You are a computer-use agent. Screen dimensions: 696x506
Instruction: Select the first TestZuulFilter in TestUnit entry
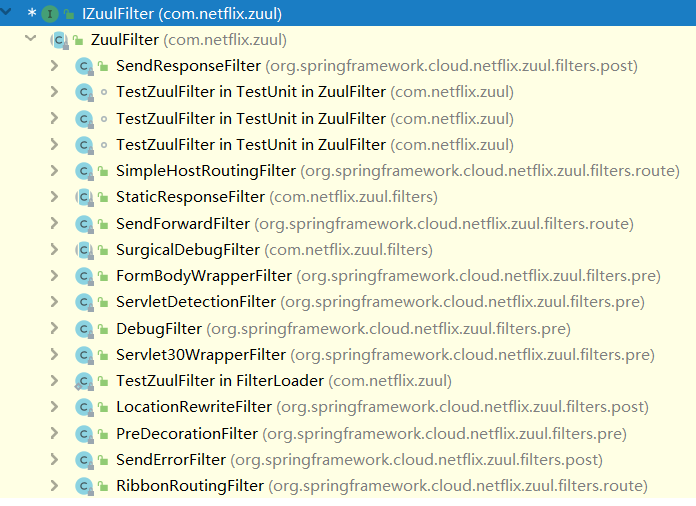tap(251, 92)
